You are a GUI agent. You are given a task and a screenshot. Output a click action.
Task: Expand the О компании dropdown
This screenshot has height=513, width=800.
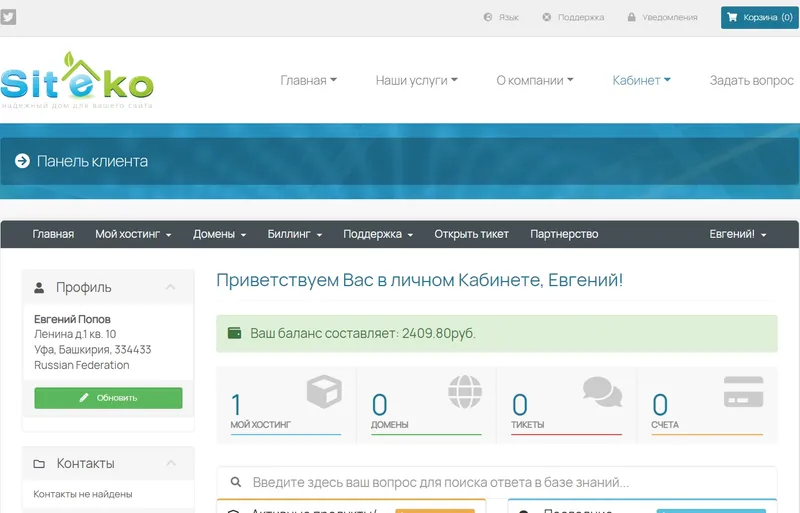pyautogui.click(x=535, y=80)
